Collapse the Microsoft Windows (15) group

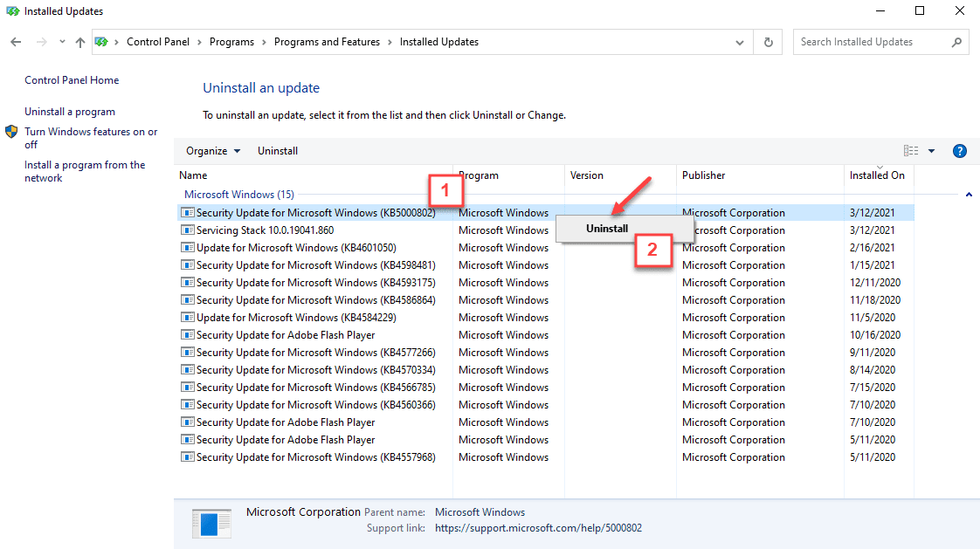click(x=969, y=195)
